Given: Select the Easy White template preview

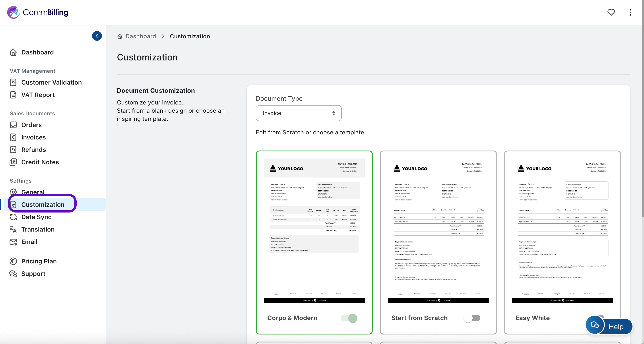Looking at the screenshot, I should [x=562, y=230].
